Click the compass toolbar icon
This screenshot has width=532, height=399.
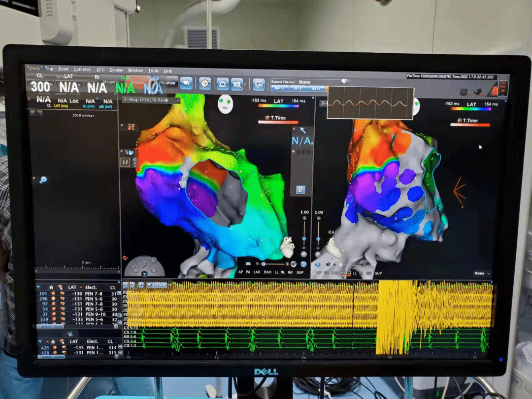click(205, 84)
